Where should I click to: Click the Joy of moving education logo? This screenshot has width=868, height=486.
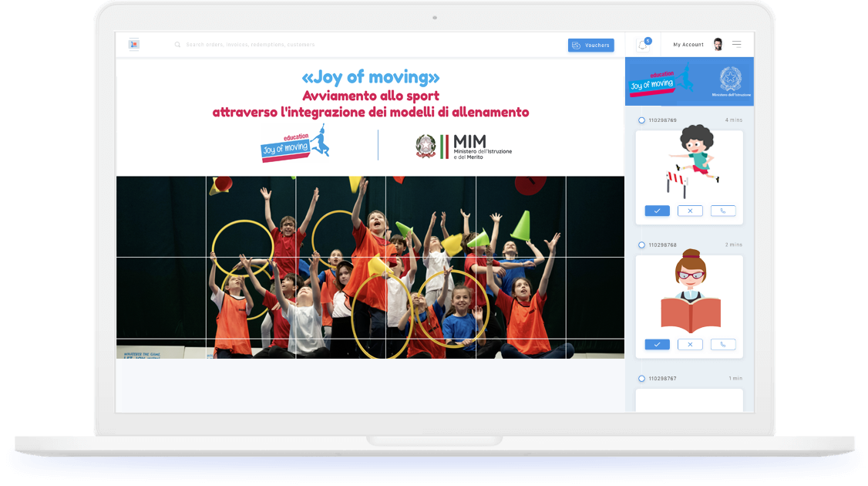tap(295, 143)
